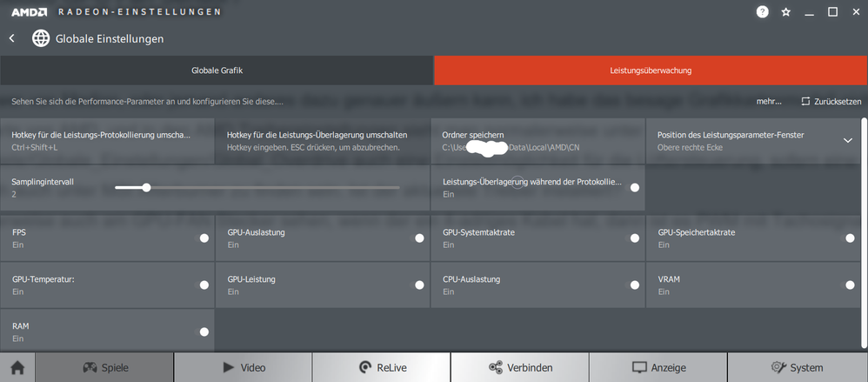Image resolution: width=868 pixels, height=382 pixels.
Task: Open the Spiele section
Action: click(x=104, y=367)
